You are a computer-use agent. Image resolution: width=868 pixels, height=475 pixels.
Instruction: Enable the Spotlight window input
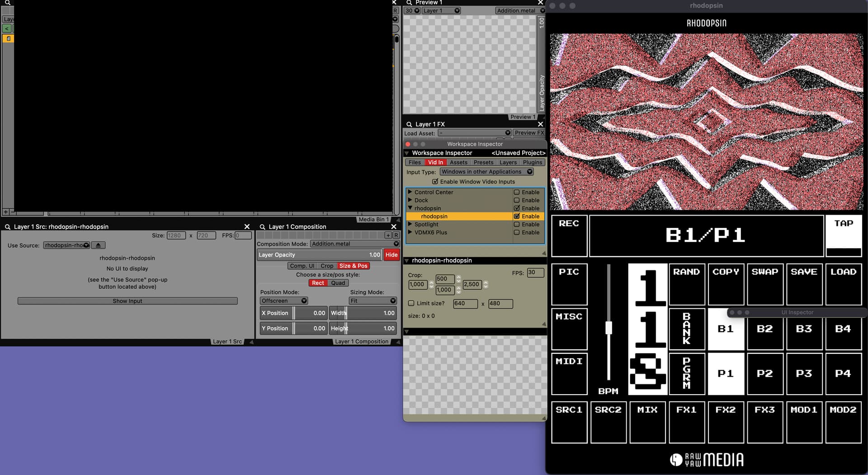tap(517, 225)
